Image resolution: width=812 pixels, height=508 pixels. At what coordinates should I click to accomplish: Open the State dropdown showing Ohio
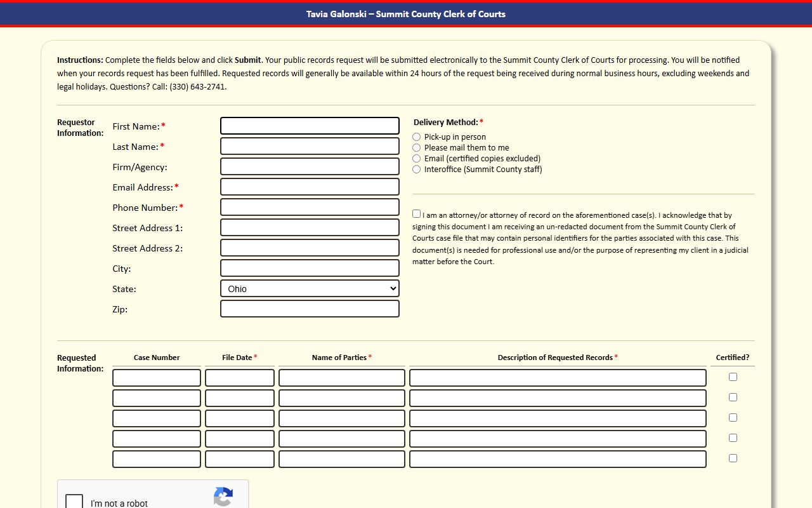(310, 289)
